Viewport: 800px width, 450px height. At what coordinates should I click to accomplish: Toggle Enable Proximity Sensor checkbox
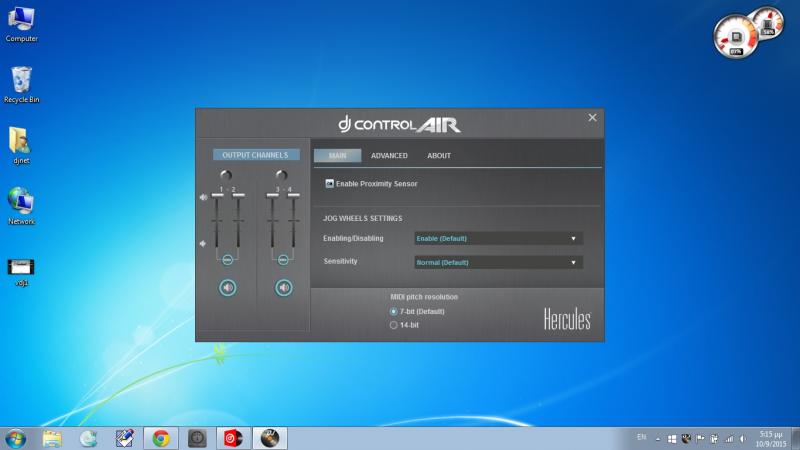[329, 184]
